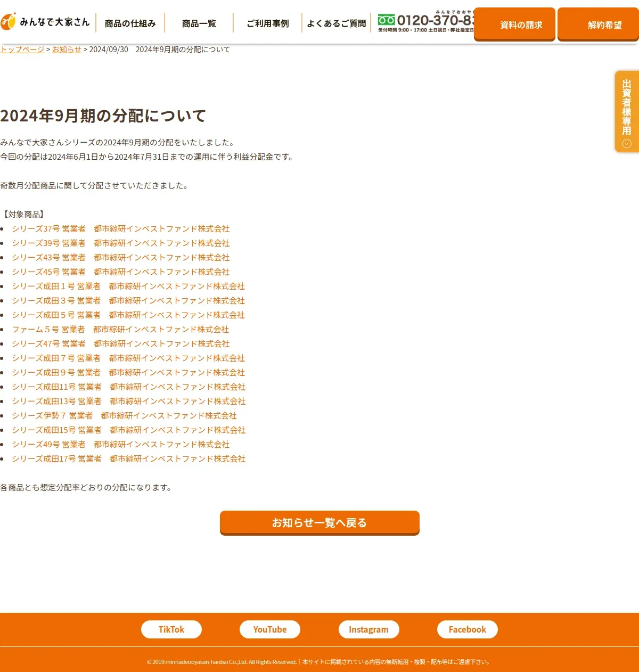
Task: Click the みんなで大家さん logo
Action: point(45,22)
